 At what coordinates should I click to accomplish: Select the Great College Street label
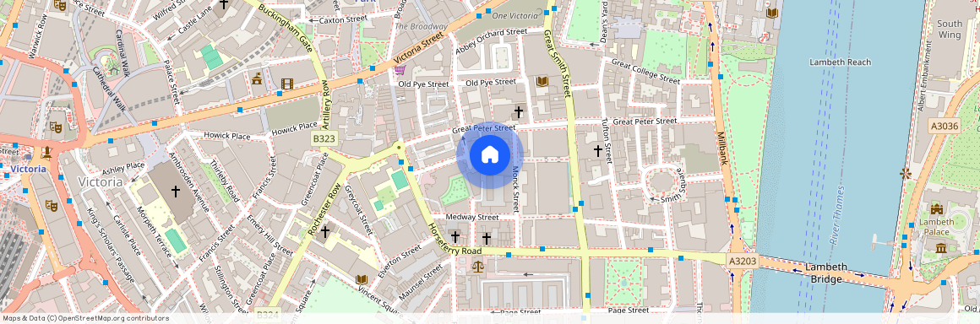click(645, 72)
